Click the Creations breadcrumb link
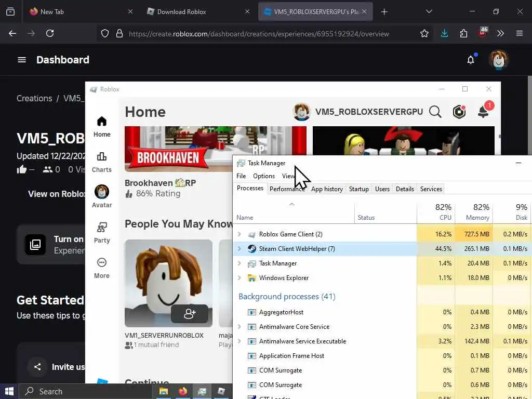The image size is (532, 399). pos(34,98)
